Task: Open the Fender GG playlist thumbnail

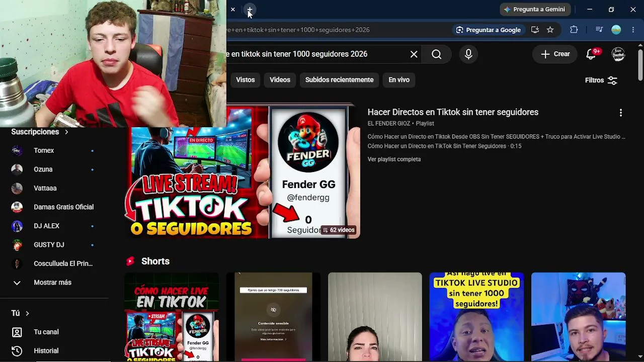Action: click(x=243, y=171)
